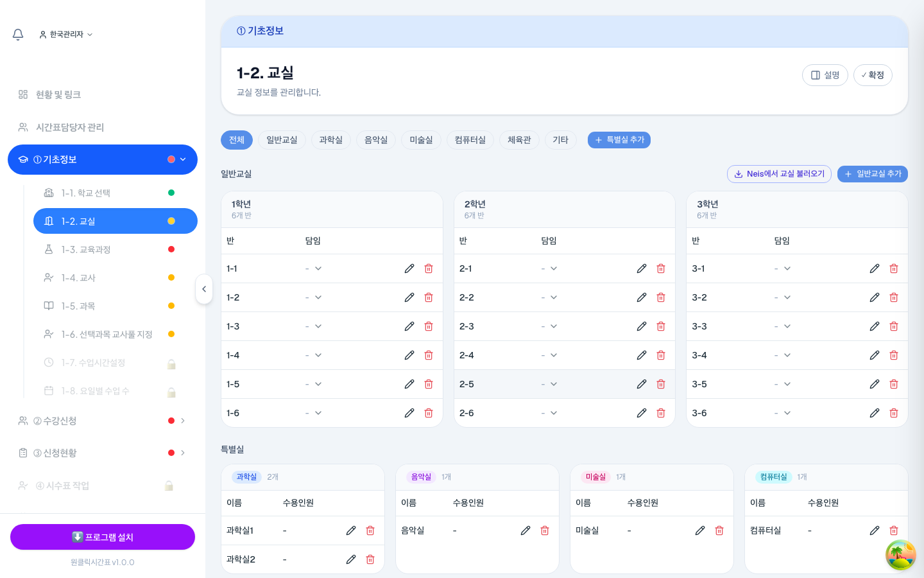The height and width of the screenshot is (578, 924).
Task: Click the 확정 confirm button
Action: click(x=873, y=75)
